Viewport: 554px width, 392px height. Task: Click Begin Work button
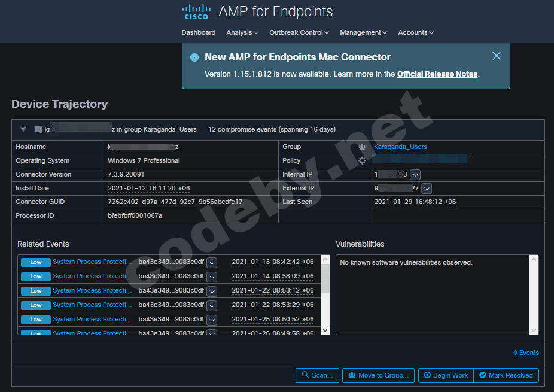(446, 375)
